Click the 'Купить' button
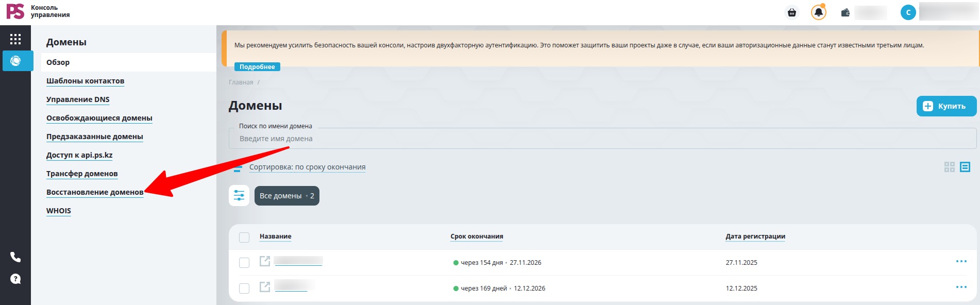Image resolution: width=980 pixels, height=305 pixels. pos(947,106)
